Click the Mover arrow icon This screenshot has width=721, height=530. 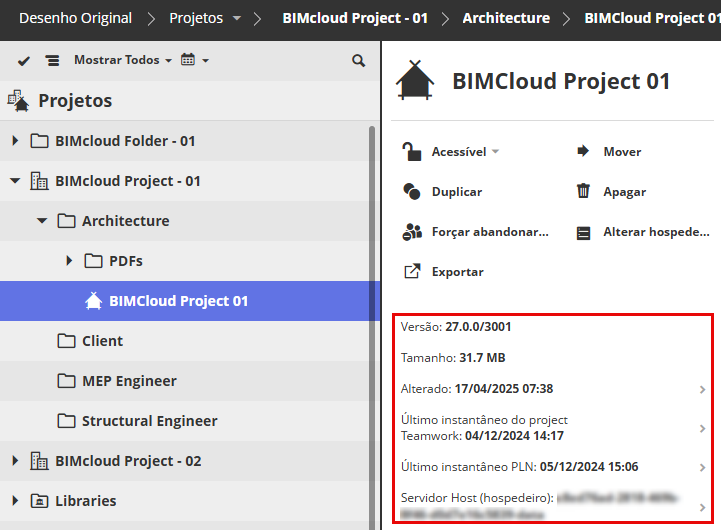[583, 151]
